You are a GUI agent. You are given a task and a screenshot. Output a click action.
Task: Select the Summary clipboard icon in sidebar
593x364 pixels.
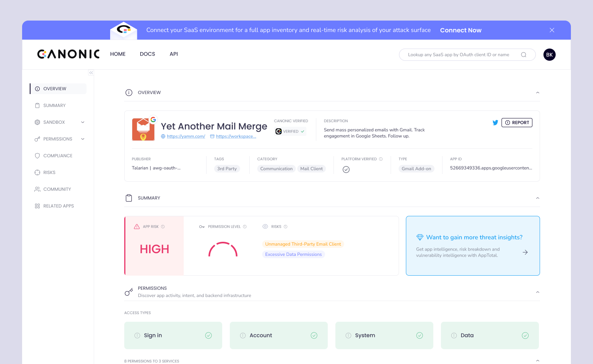[x=37, y=105]
